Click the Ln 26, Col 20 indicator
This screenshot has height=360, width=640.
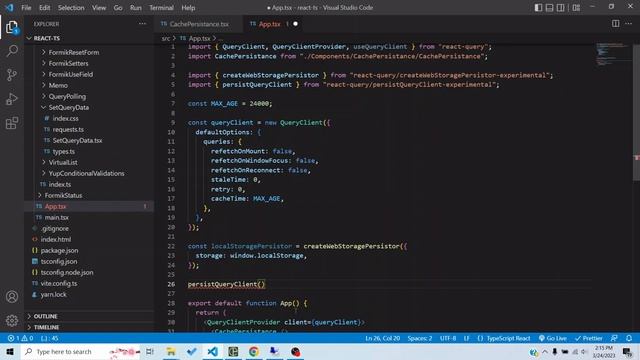[382, 338]
